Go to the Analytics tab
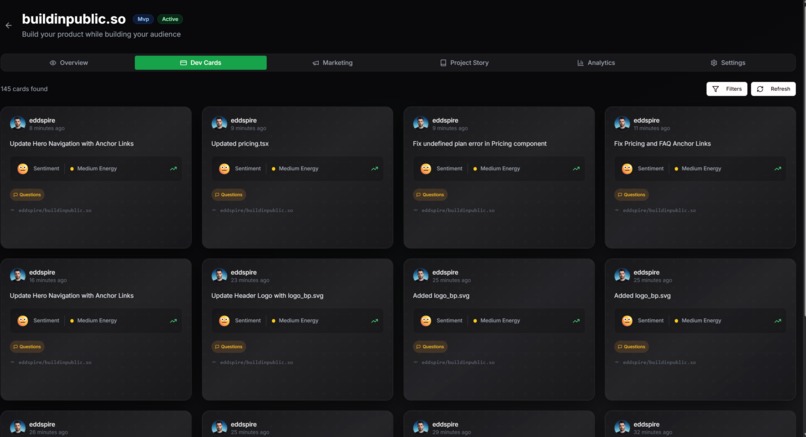Viewport: 806px width, 437px height. (x=596, y=63)
